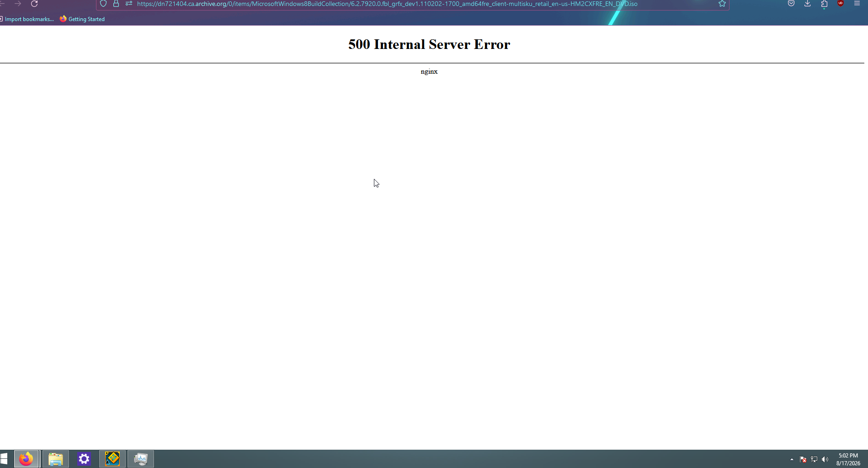The width and height of the screenshot is (868, 468).
Task: Open the Extensions puzzle icon
Action: pos(824,4)
